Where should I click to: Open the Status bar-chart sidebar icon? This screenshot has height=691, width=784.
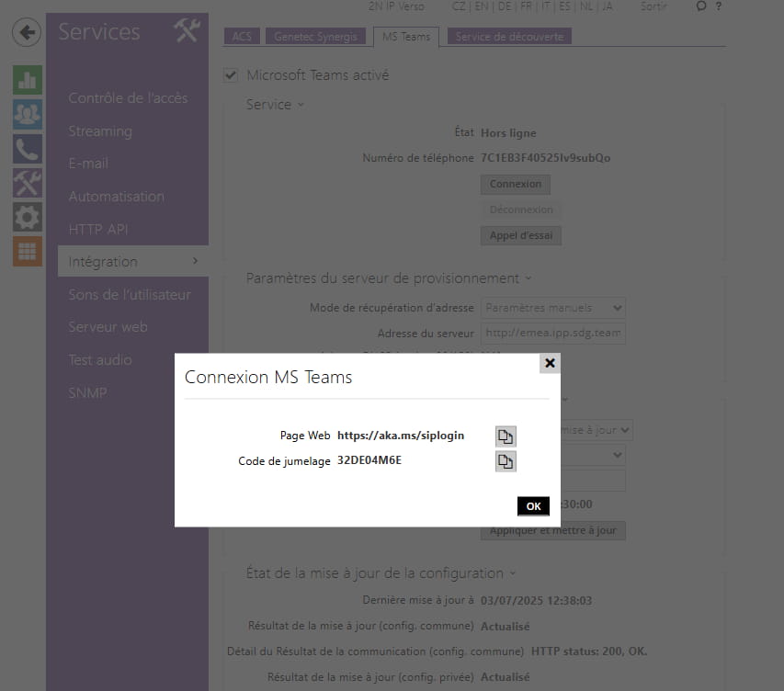coord(28,80)
